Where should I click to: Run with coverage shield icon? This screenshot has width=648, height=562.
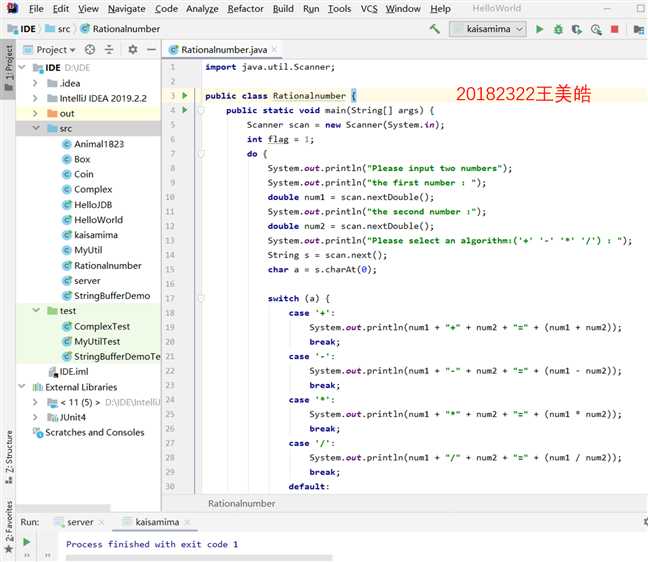[x=577, y=29]
